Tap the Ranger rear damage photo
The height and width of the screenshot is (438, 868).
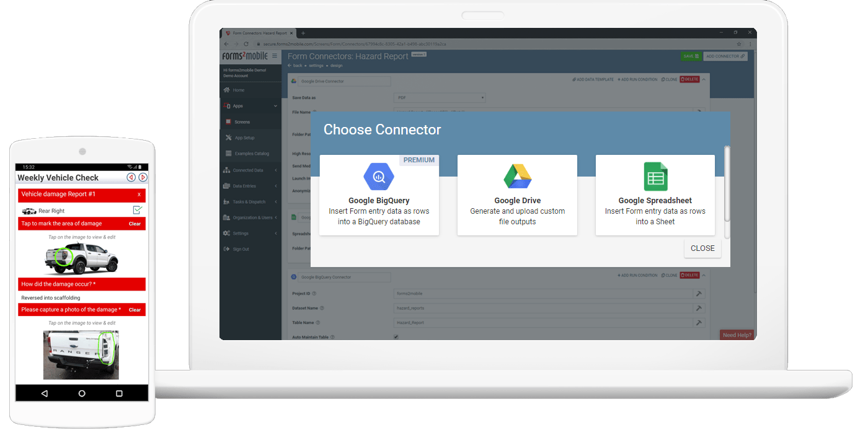[x=81, y=354]
